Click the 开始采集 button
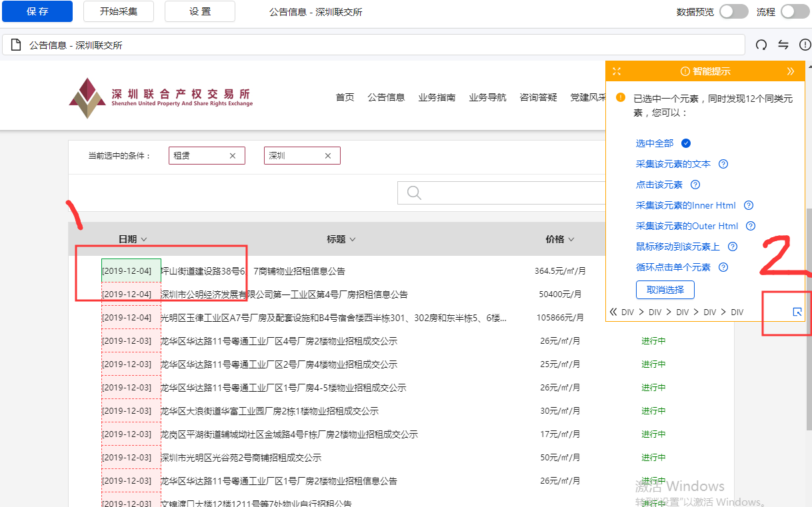The height and width of the screenshot is (507, 812). pos(119,11)
